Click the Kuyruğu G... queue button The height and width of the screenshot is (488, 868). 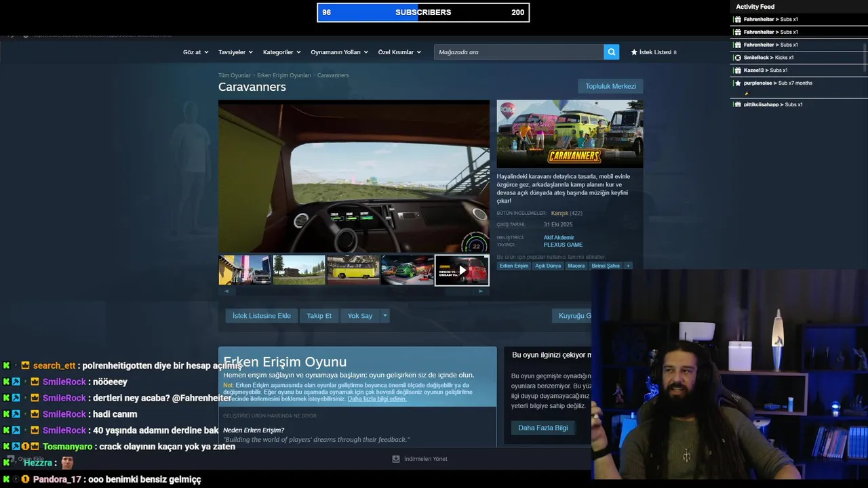[x=572, y=316]
